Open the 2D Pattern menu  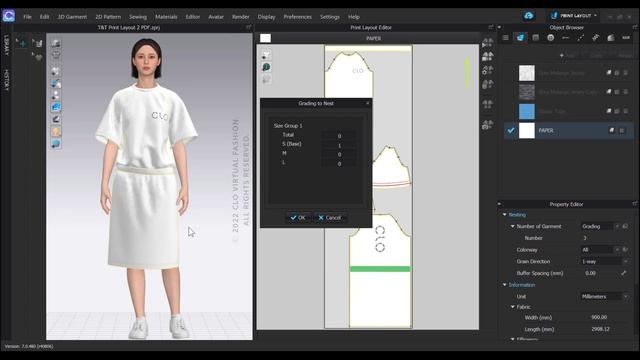pyautogui.click(x=108, y=17)
